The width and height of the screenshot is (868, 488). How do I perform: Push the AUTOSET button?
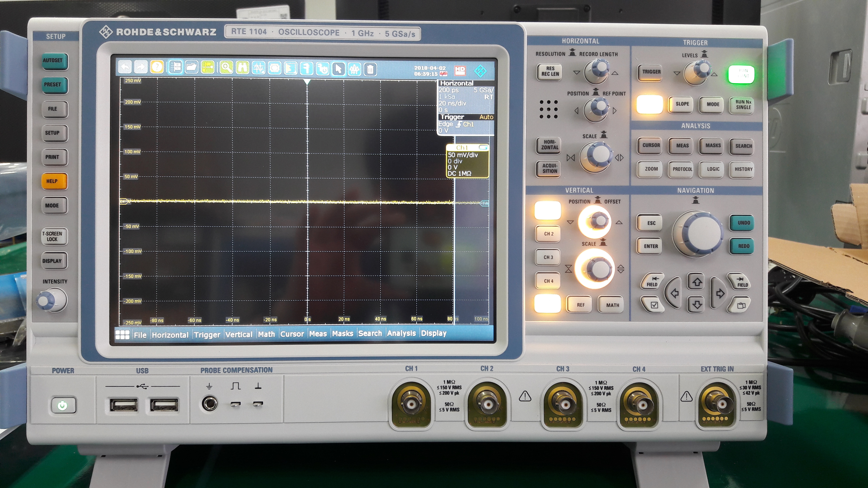55,61
